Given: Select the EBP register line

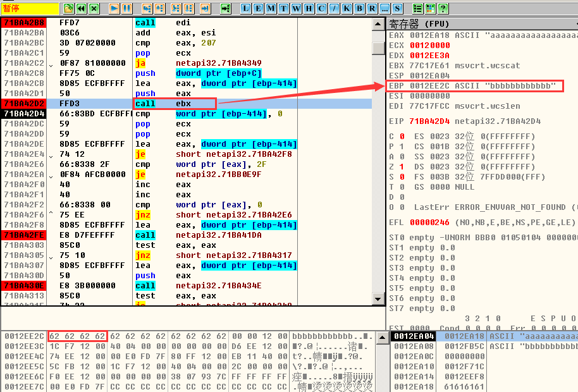Looking at the screenshot, I should click(x=473, y=86).
